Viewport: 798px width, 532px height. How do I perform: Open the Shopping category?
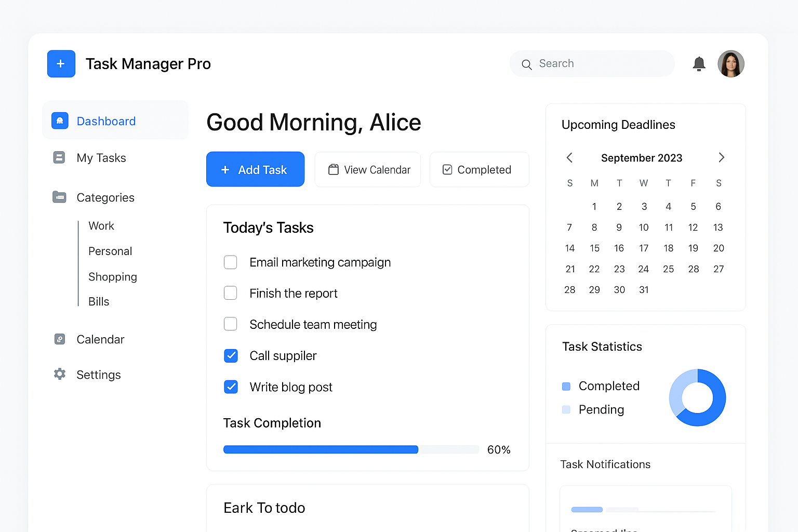coord(113,277)
